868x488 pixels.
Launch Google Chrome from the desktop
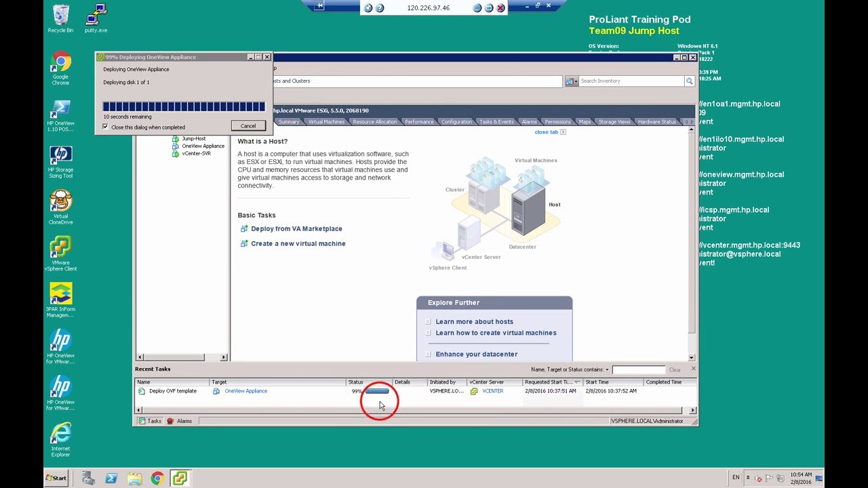(60, 68)
